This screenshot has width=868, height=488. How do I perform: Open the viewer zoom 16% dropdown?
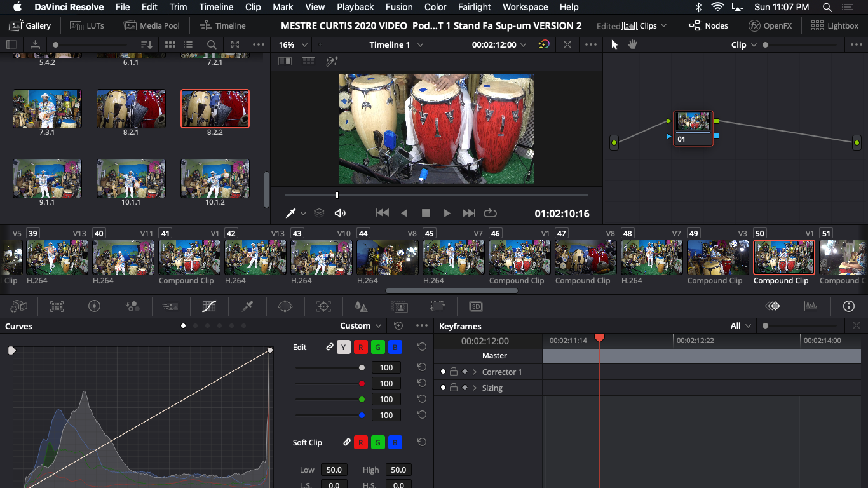point(294,44)
